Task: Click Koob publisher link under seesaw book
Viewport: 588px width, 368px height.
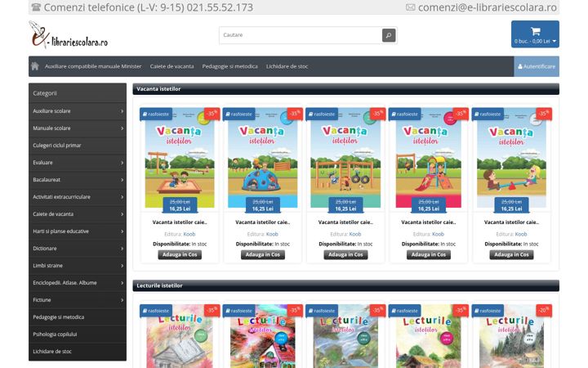Action: coord(521,234)
